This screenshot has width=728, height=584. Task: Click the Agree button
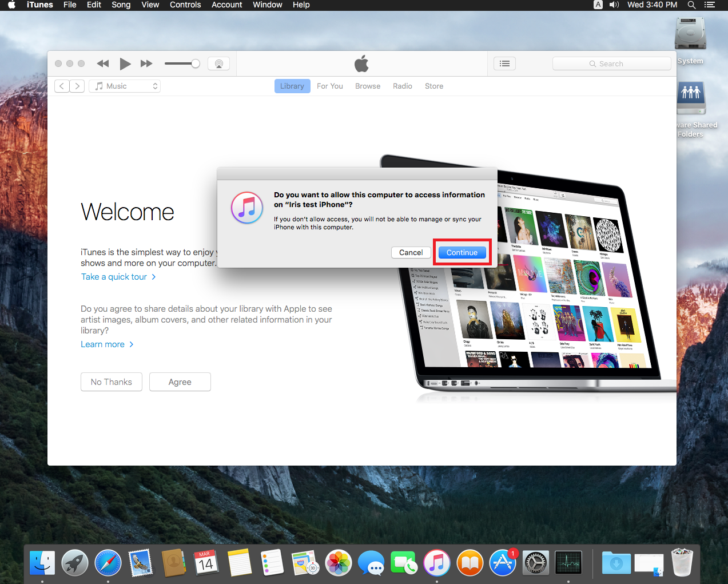180,382
